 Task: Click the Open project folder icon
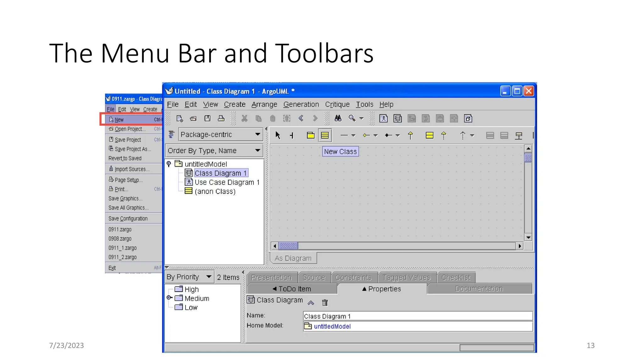click(x=193, y=118)
